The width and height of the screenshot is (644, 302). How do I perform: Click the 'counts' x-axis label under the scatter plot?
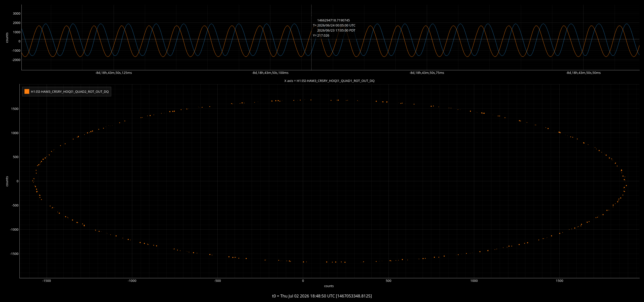[329, 286]
